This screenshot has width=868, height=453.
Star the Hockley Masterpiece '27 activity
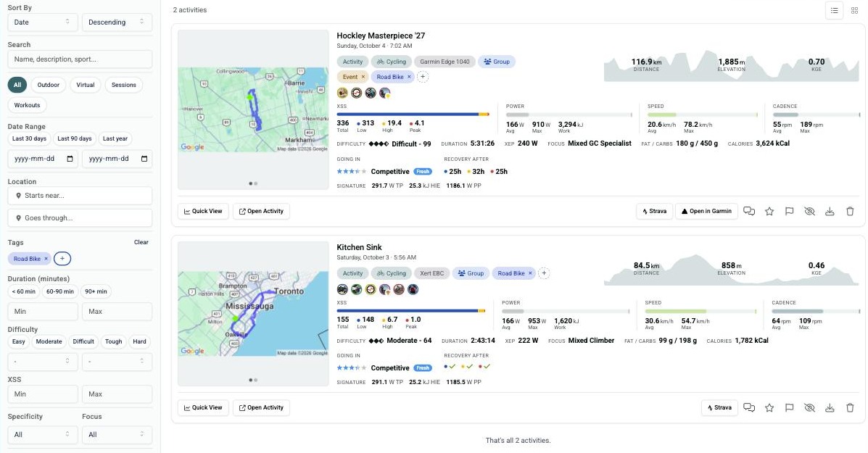pos(769,212)
